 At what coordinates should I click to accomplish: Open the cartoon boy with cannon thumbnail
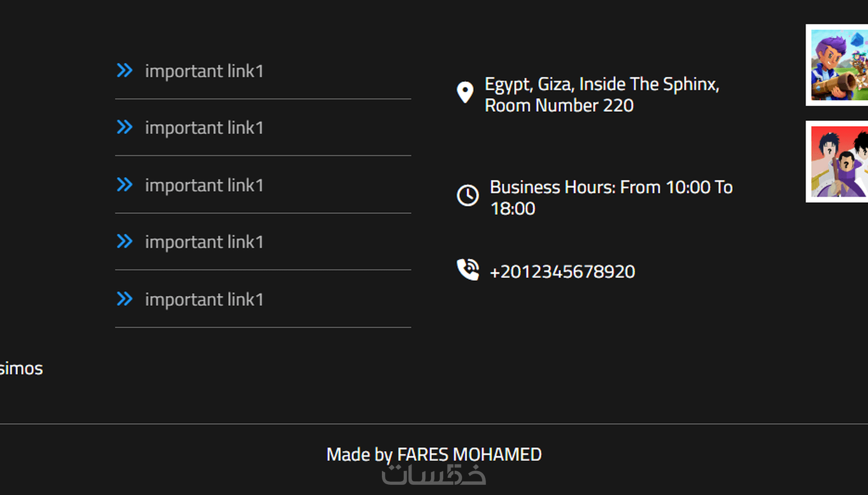pos(837,65)
